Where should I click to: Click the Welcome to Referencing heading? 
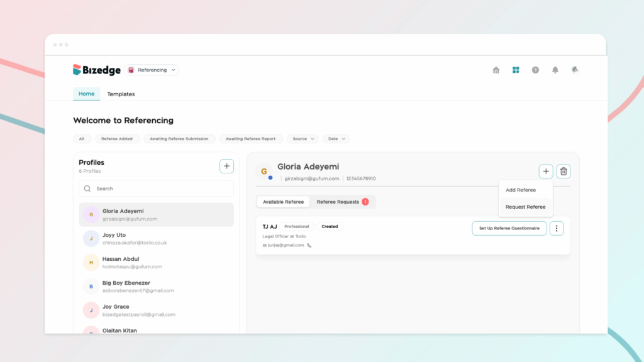tap(123, 121)
